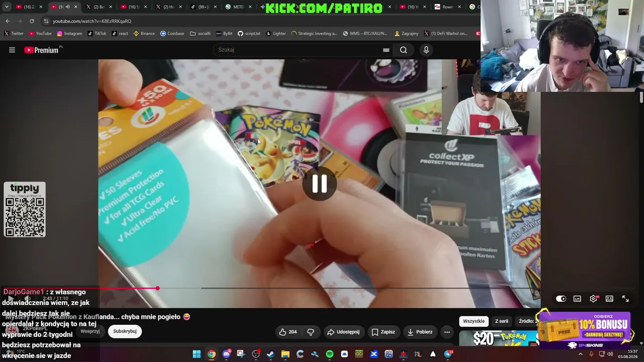This screenshot has height=362, width=644.
Task: Close the currently playing YouTube tab
Action: coord(76,7)
